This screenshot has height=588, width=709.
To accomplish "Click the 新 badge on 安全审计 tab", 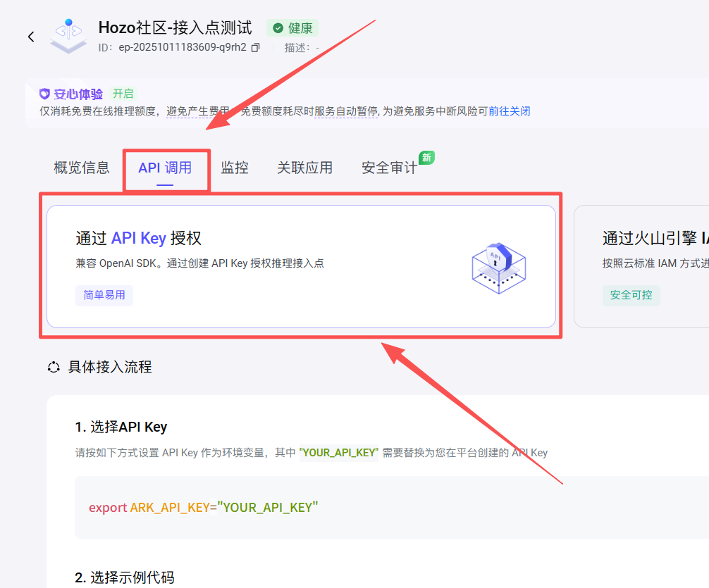I will tap(426, 158).
